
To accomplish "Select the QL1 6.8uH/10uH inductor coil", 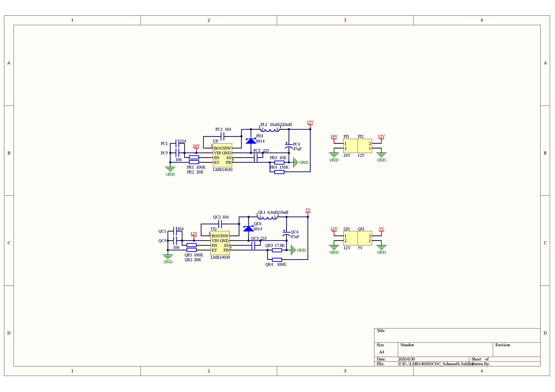I will coord(268,218).
